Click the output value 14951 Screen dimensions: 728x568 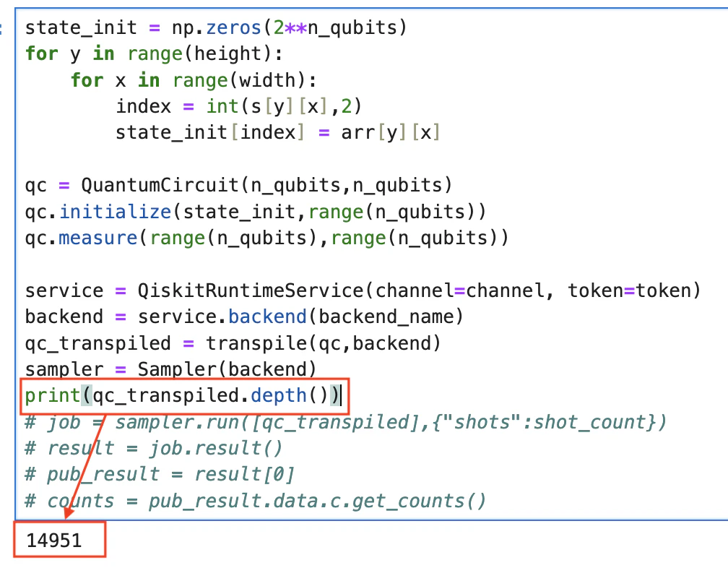click(54, 540)
